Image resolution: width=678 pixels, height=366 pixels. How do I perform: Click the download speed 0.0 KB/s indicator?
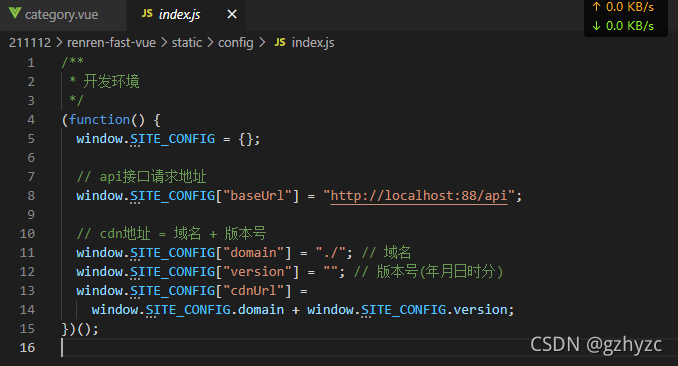pos(623,26)
